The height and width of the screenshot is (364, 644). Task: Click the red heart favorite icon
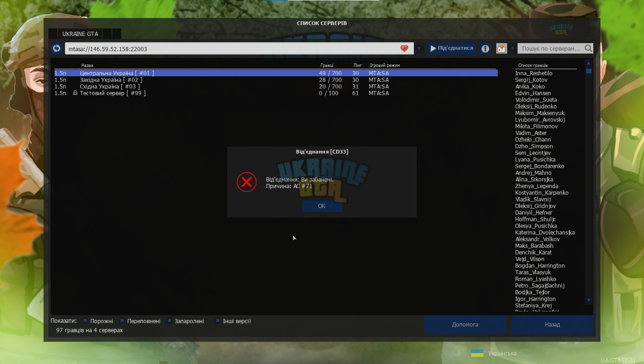[404, 48]
